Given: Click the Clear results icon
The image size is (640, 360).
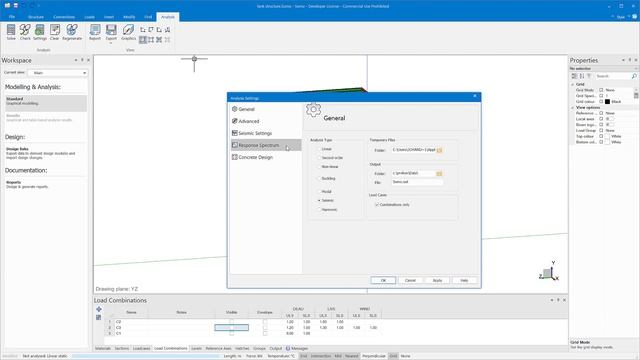Looking at the screenshot, I should [x=55, y=32].
